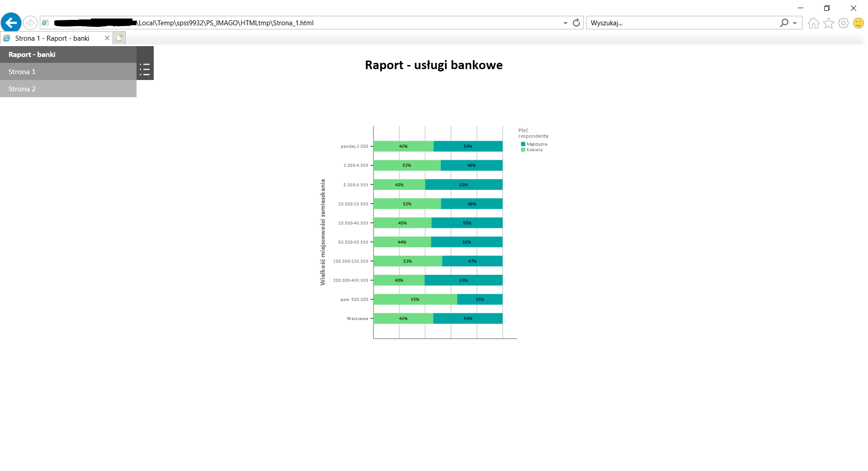868x471 pixels.
Task: Click the browser tab's IE page icon
Action: click(x=7, y=38)
